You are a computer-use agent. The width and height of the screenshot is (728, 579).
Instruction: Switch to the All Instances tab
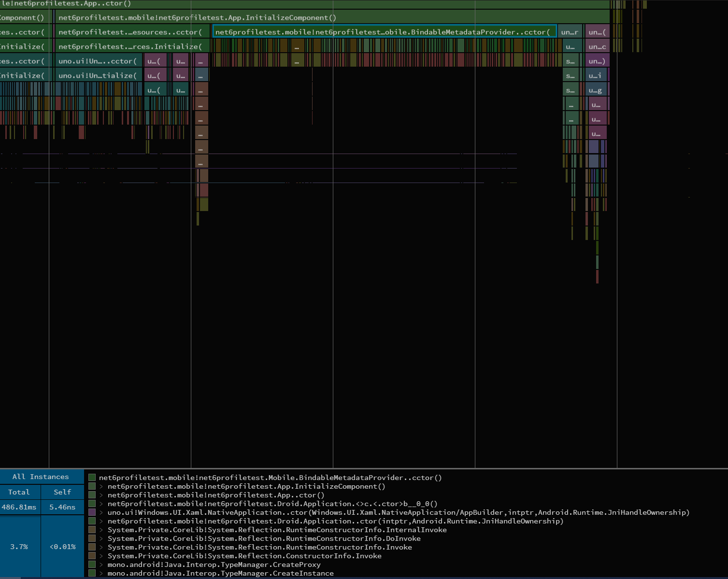41,476
